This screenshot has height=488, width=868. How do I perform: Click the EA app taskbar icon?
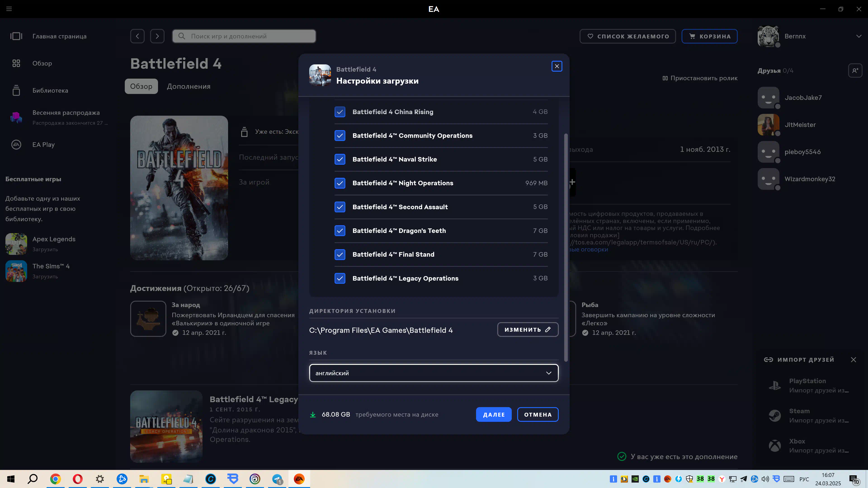[x=299, y=479]
